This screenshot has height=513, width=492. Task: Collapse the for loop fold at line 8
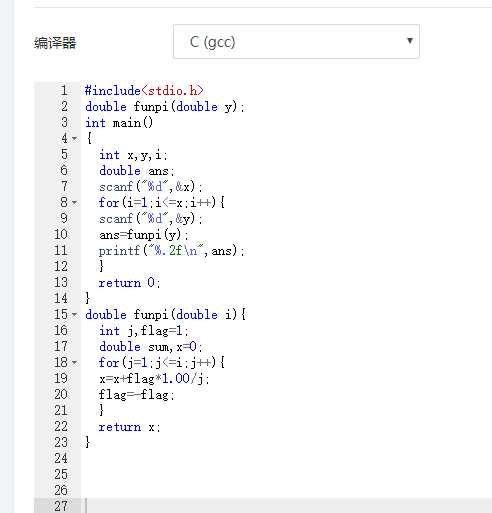point(75,202)
